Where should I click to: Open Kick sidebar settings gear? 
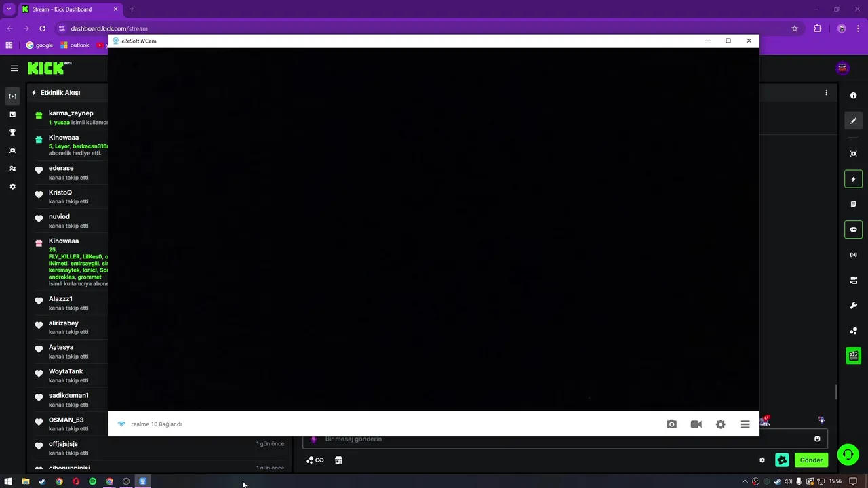[x=12, y=187]
